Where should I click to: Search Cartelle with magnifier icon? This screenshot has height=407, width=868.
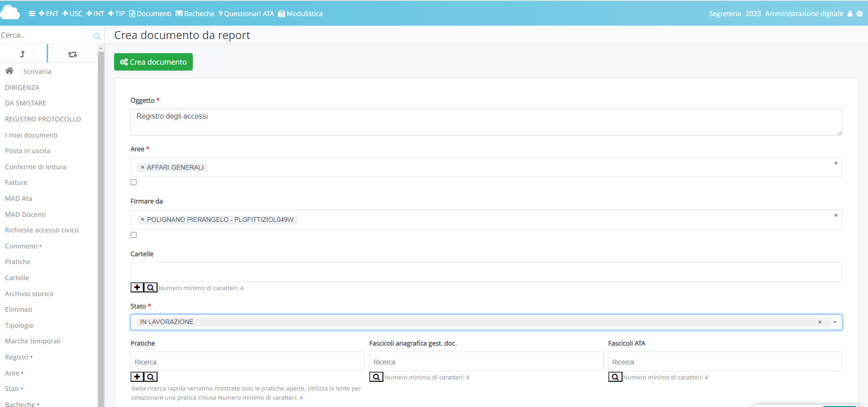(x=151, y=287)
